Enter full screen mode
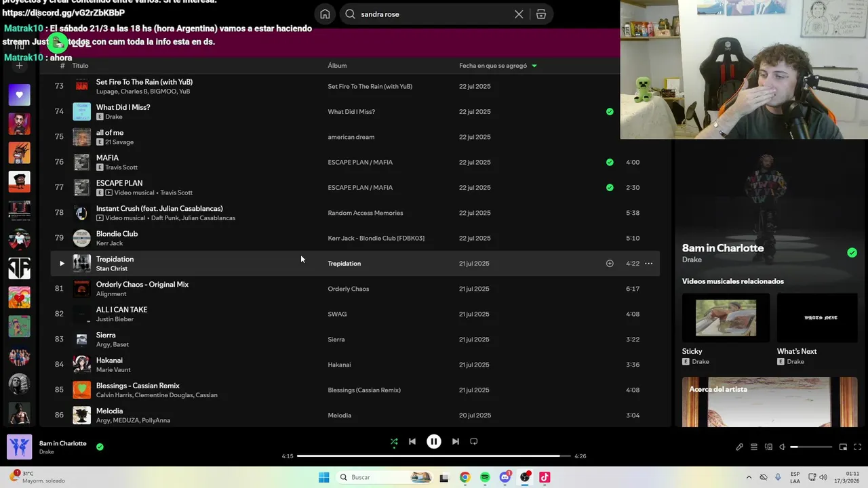The height and width of the screenshot is (488, 868). point(857,447)
